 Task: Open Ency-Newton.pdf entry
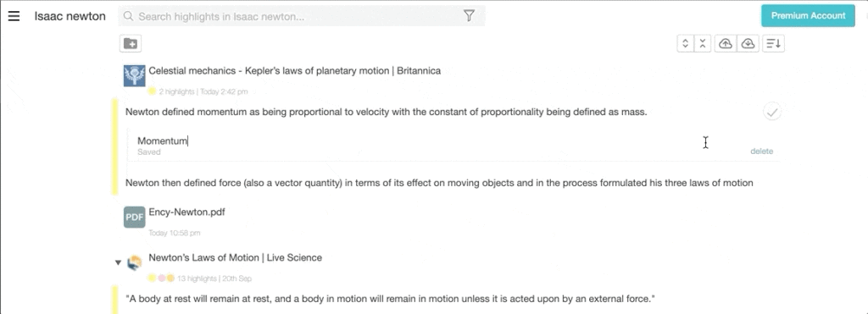[x=186, y=212]
